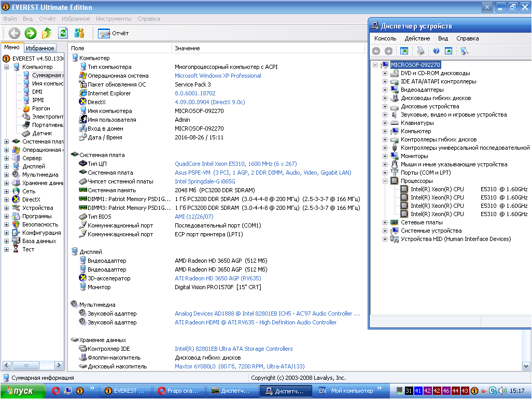Click the blue 41 temperature tray indicator
Screen dimensions: 532x399
coord(418,391)
